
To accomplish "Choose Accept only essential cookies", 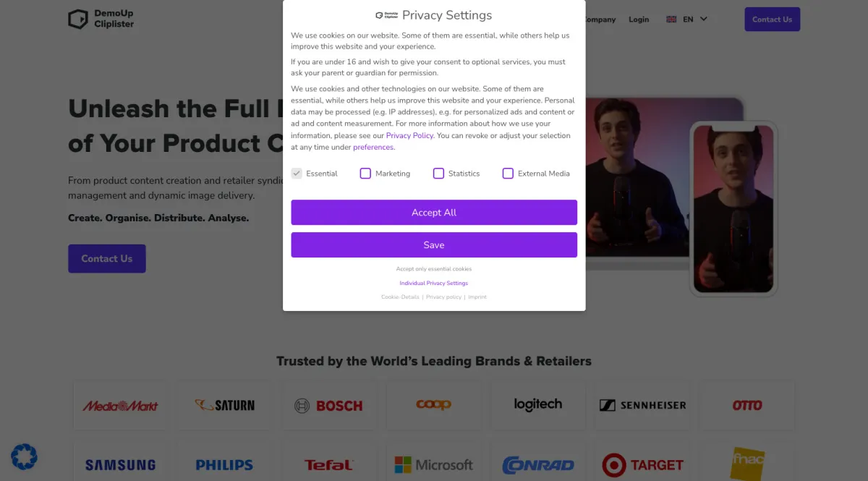I will point(433,269).
